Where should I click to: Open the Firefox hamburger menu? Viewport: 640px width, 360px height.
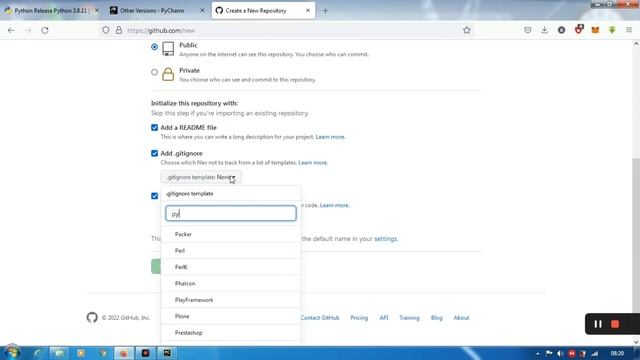629,30
